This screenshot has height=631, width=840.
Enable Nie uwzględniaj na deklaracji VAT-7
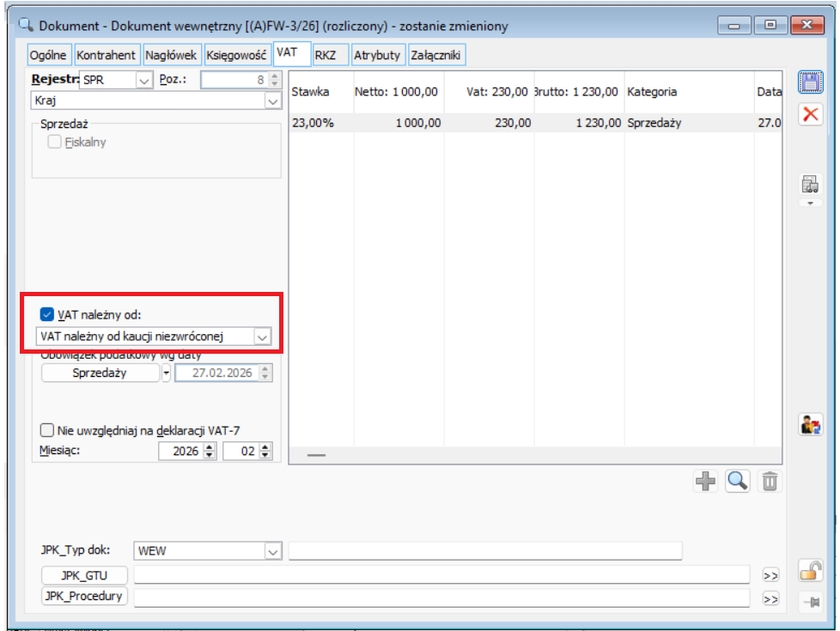tap(48, 431)
